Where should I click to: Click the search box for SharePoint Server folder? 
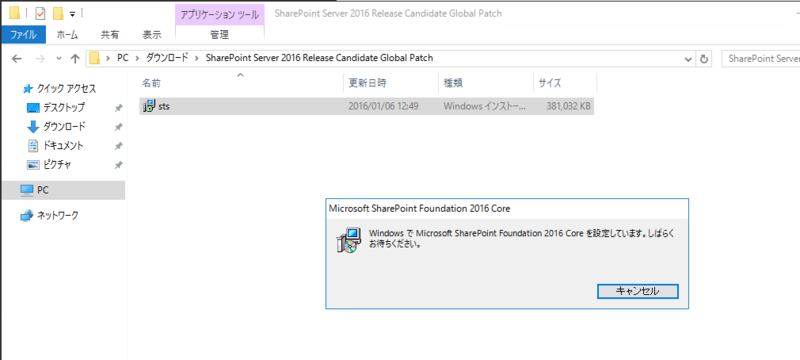[761, 59]
